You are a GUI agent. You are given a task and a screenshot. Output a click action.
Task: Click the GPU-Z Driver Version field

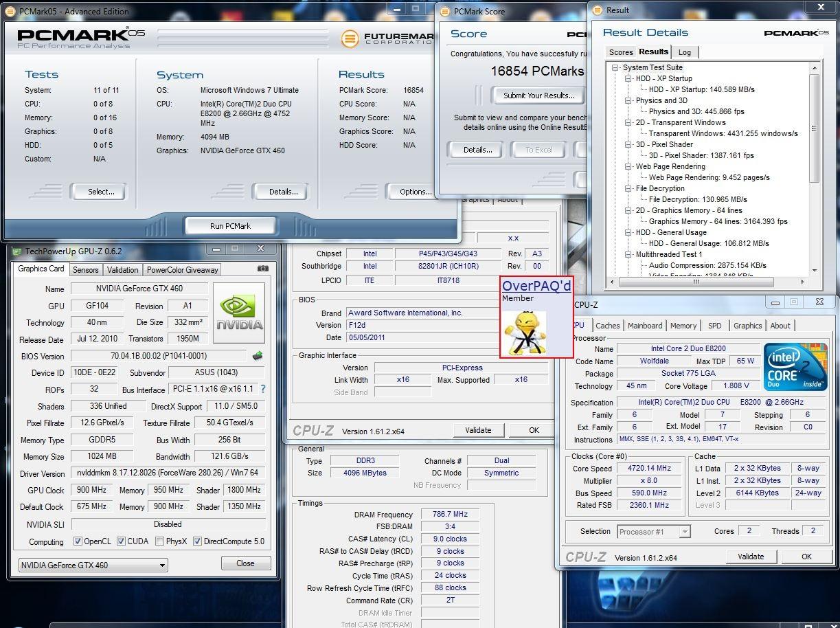tap(168, 473)
